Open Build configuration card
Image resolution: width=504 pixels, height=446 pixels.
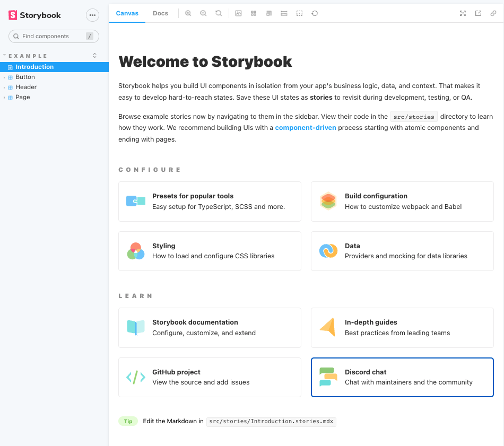click(402, 202)
